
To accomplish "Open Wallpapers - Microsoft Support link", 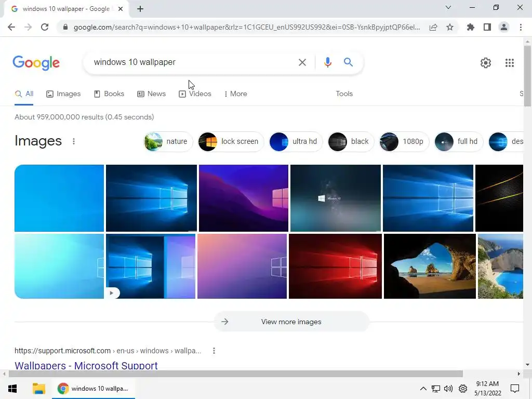I will click(x=86, y=366).
